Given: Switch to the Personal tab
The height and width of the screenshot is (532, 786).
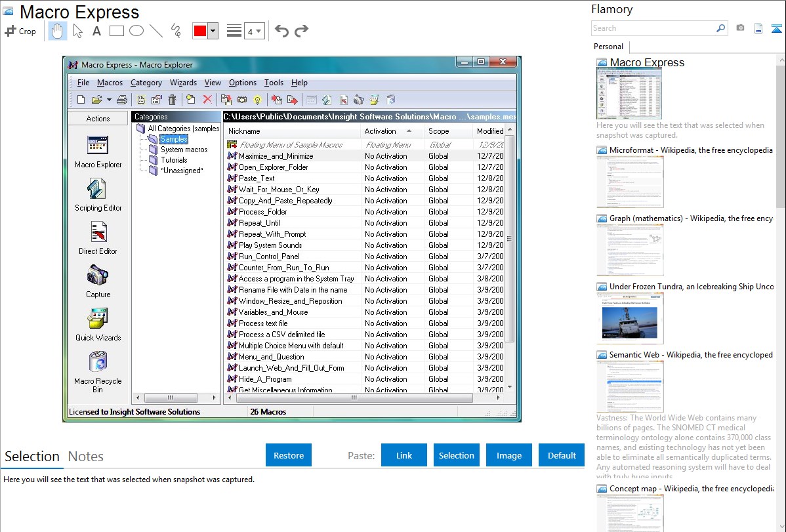Looking at the screenshot, I should (x=609, y=47).
